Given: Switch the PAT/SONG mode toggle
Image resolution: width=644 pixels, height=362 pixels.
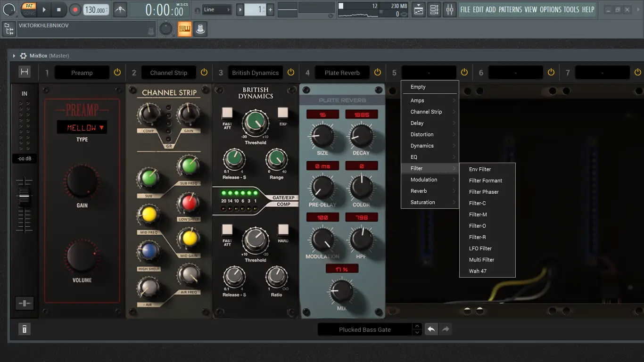Looking at the screenshot, I should tap(29, 9).
